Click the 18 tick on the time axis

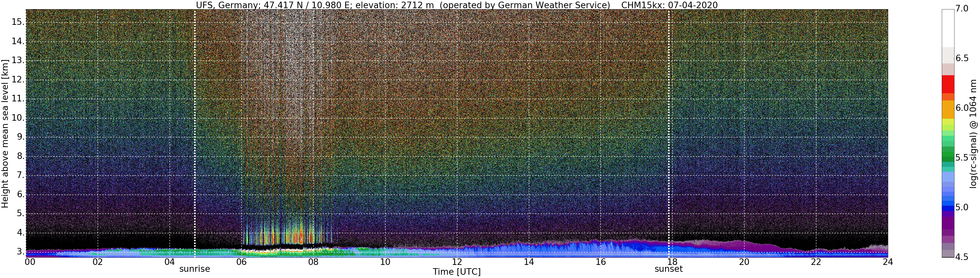672,262
